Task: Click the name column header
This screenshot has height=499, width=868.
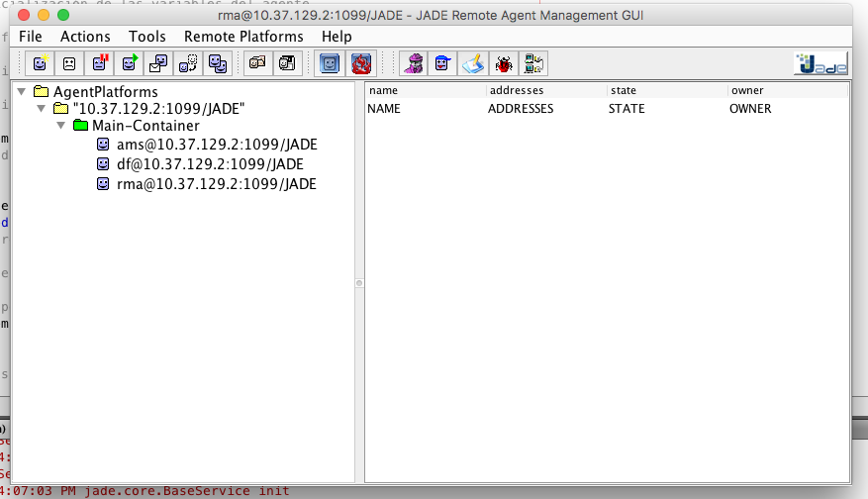Action: [x=426, y=90]
